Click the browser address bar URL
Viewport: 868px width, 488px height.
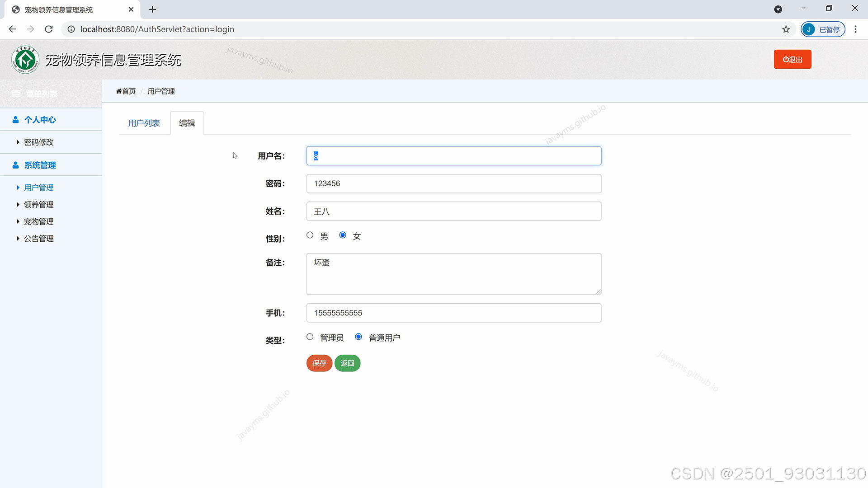click(x=157, y=29)
